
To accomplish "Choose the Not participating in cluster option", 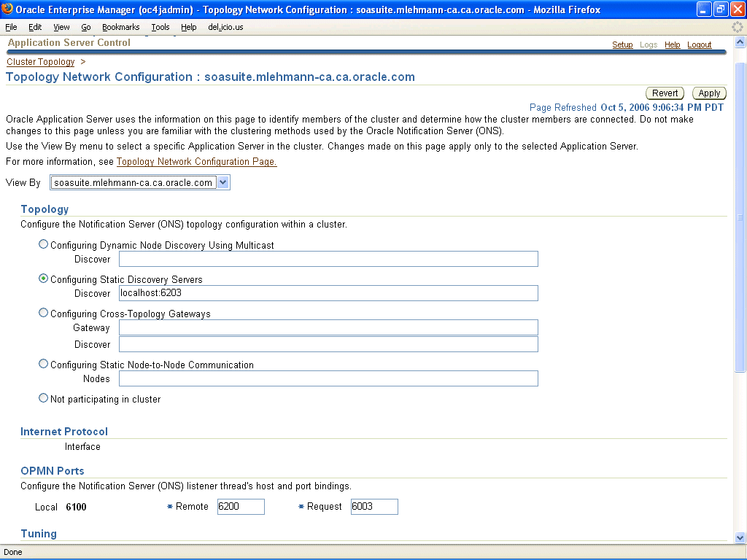I will coord(43,398).
